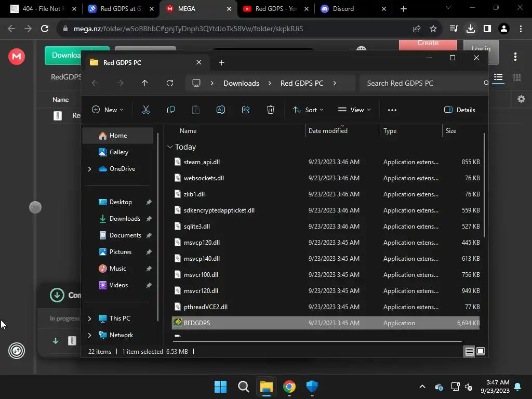Select the REDGDPS application file

[x=326, y=323]
